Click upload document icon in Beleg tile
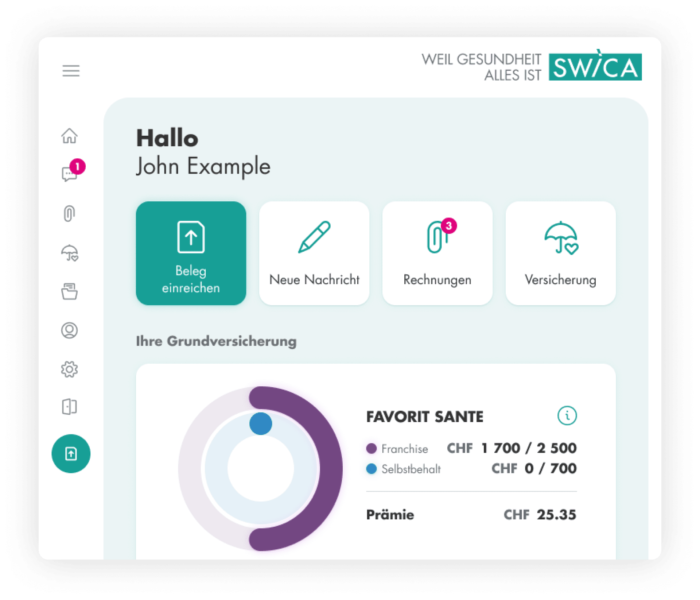The height and width of the screenshot is (600, 700). (x=191, y=237)
